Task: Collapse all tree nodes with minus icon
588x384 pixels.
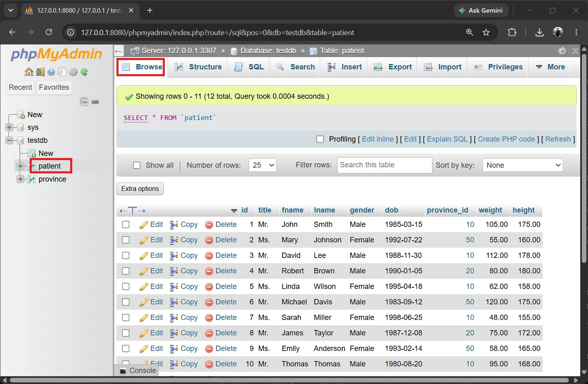Action: (x=84, y=102)
